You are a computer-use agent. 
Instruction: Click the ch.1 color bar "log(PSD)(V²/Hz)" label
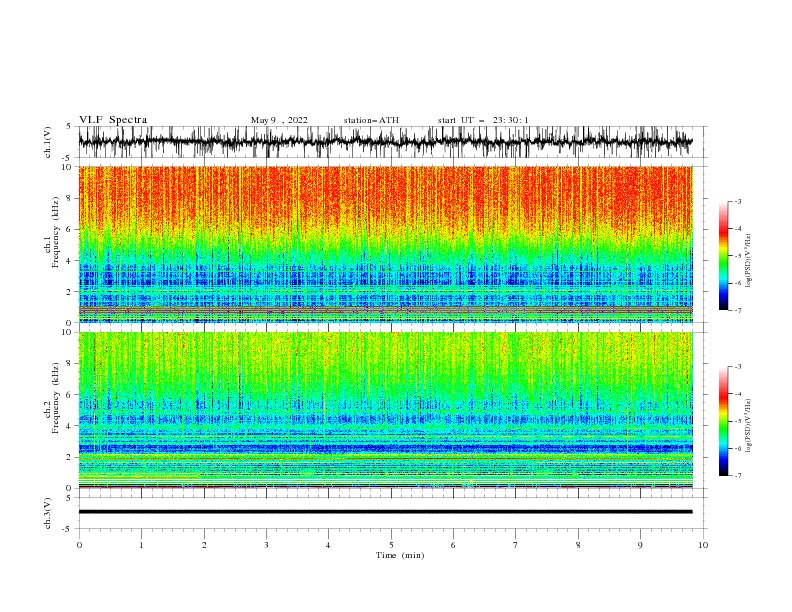click(x=749, y=261)
